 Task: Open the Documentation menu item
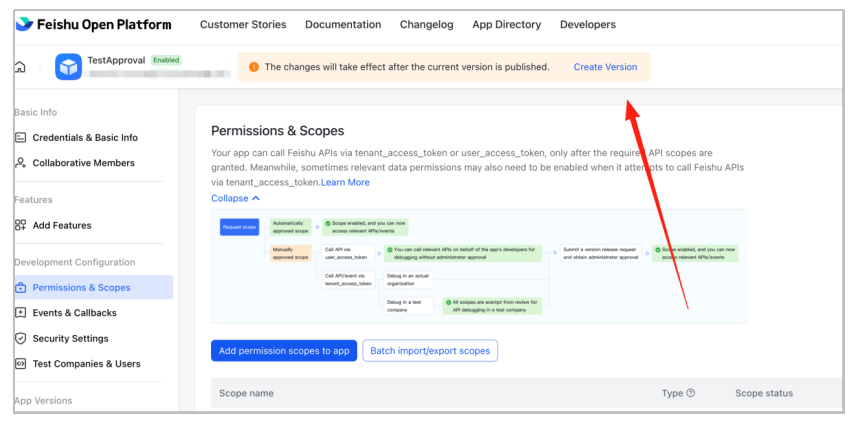tap(343, 24)
